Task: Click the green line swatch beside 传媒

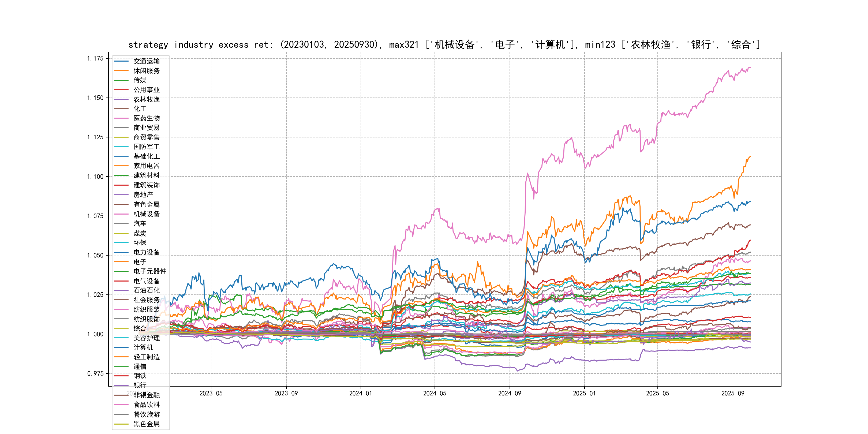Action: [121, 80]
